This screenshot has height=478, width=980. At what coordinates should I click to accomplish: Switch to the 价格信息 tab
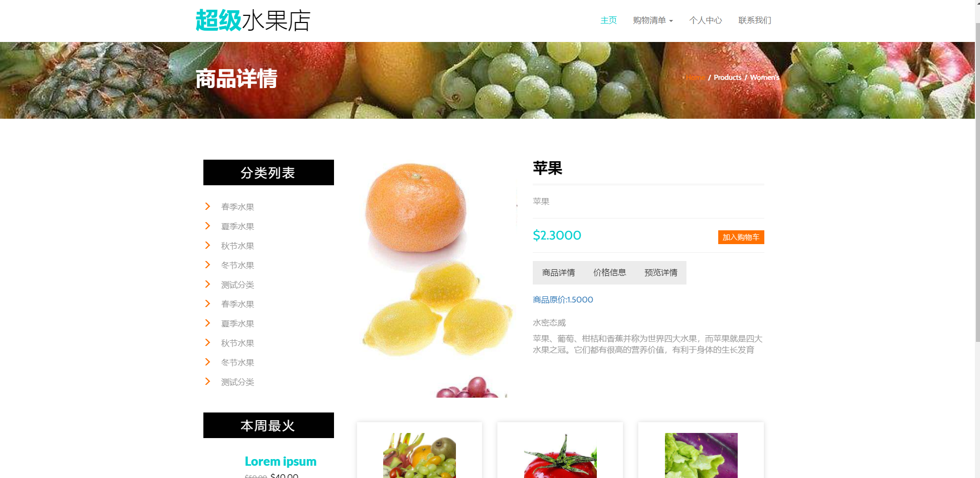pyautogui.click(x=610, y=273)
